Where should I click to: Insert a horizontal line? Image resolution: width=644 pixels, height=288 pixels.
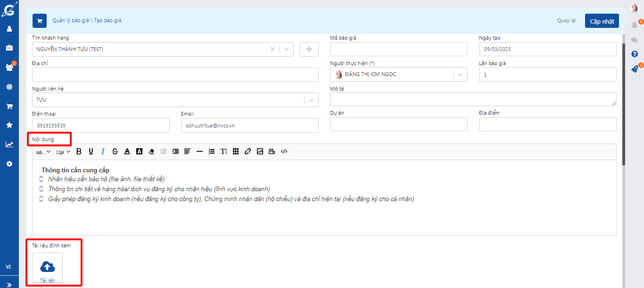click(x=199, y=152)
